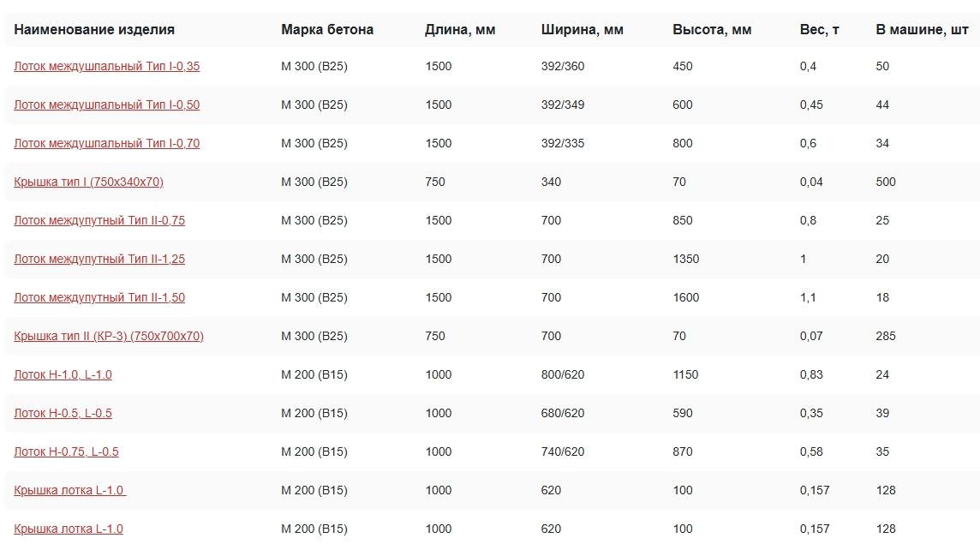Screen dimensions: 980x550
Task: Click the В машине, шт column header
Action: coord(922,29)
